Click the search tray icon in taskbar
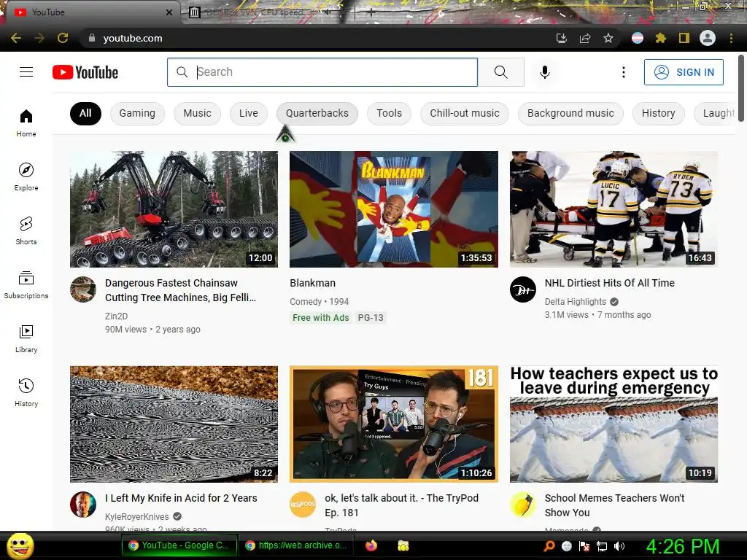 click(549, 545)
